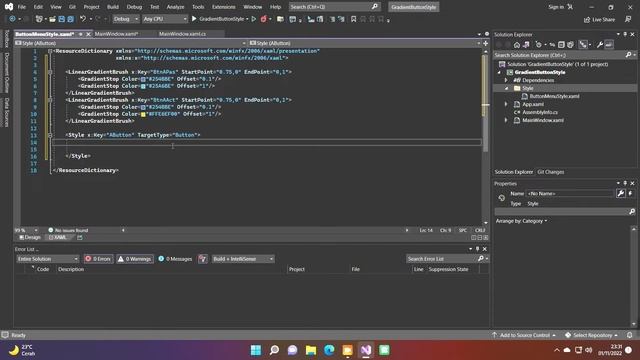Expand the Dependencies node
Image resolution: width=640 pixels, height=360 pixels.
[506, 80]
